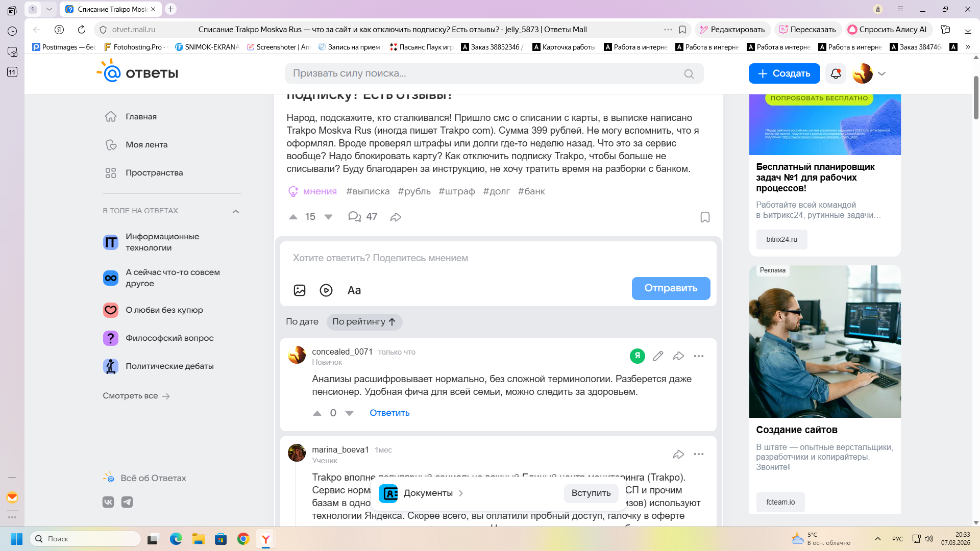Image resolution: width=980 pixels, height=551 pixels.
Task: Sort answers 'По дате'
Action: pyautogui.click(x=302, y=321)
